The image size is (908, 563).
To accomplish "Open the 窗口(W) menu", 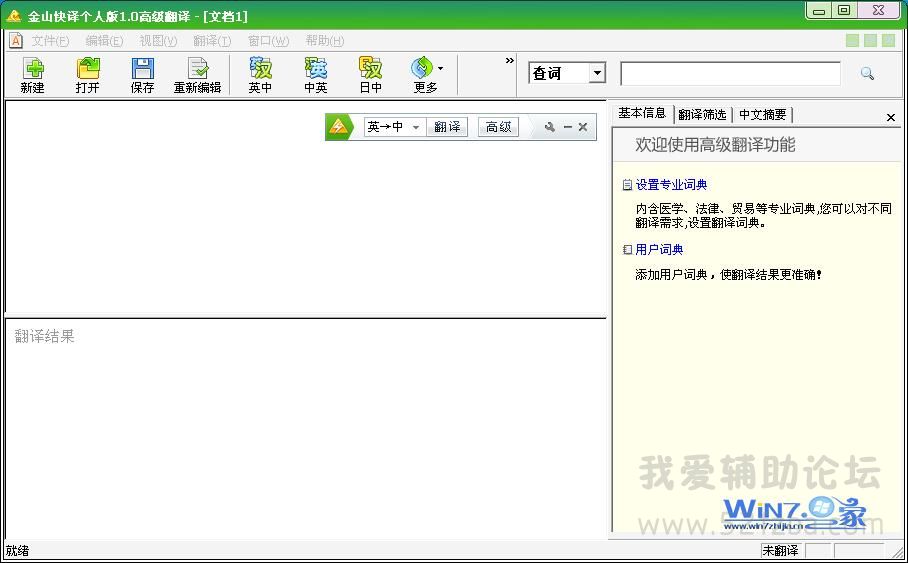I will (x=268, y=41).
